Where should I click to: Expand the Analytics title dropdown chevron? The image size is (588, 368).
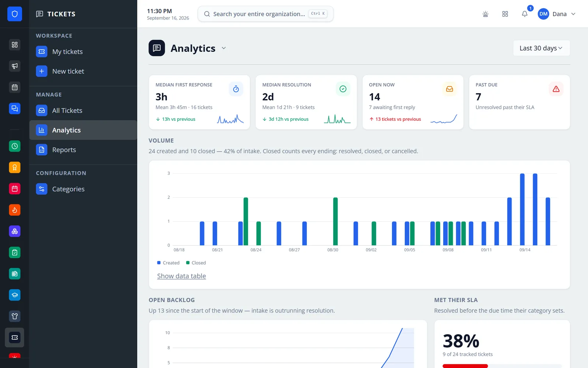pos(224,48)
